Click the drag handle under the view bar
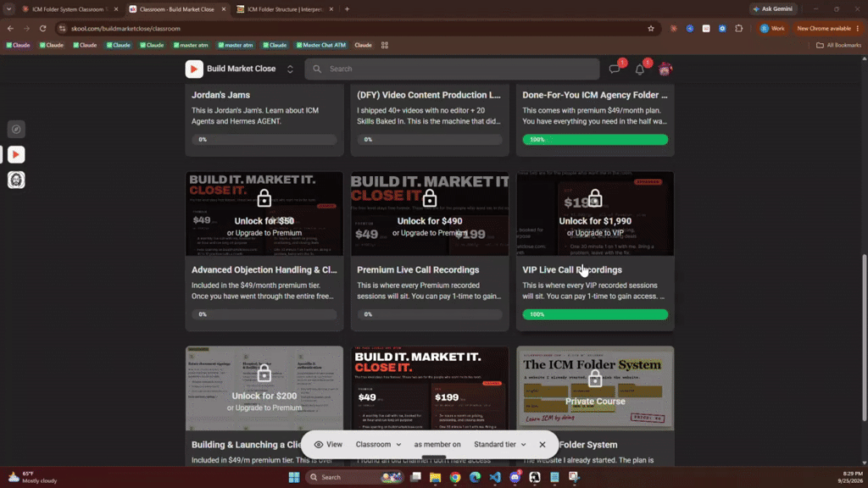Image resolution: width=868 pixels, height=488 pixels. [433, 457]
